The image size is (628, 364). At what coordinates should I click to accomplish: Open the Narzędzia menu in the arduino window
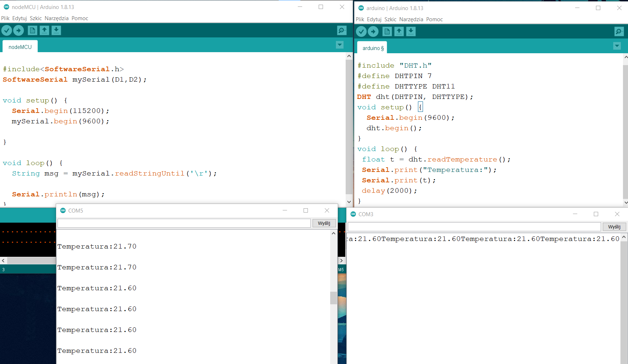point(411,19)
